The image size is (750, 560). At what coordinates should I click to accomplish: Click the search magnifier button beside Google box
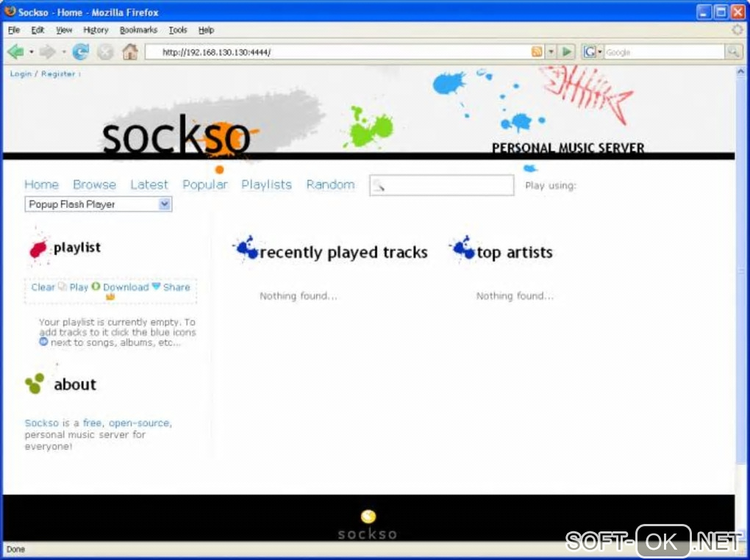pos(732,51)
